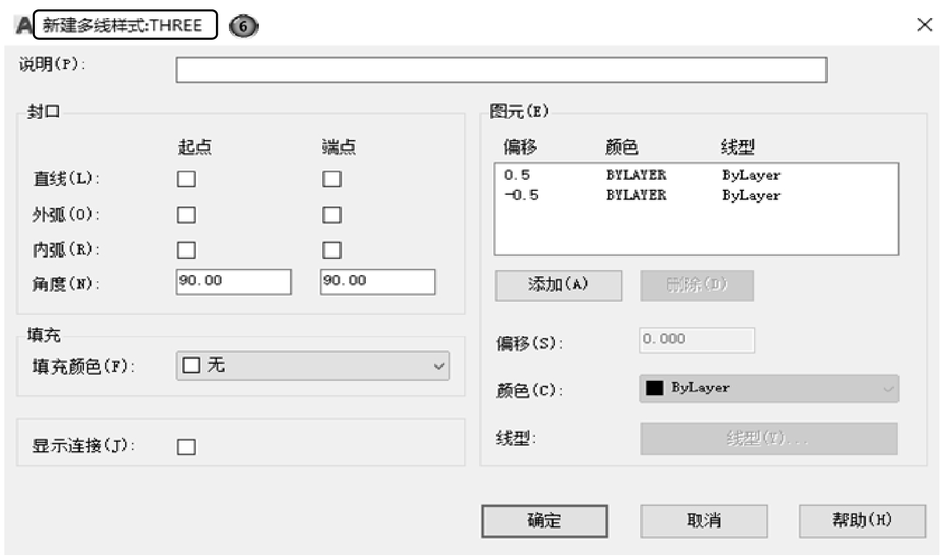Viewport: 945px width, 560px height.
Task: Enable start point line cap checkbox
Action: coord(186,179)
